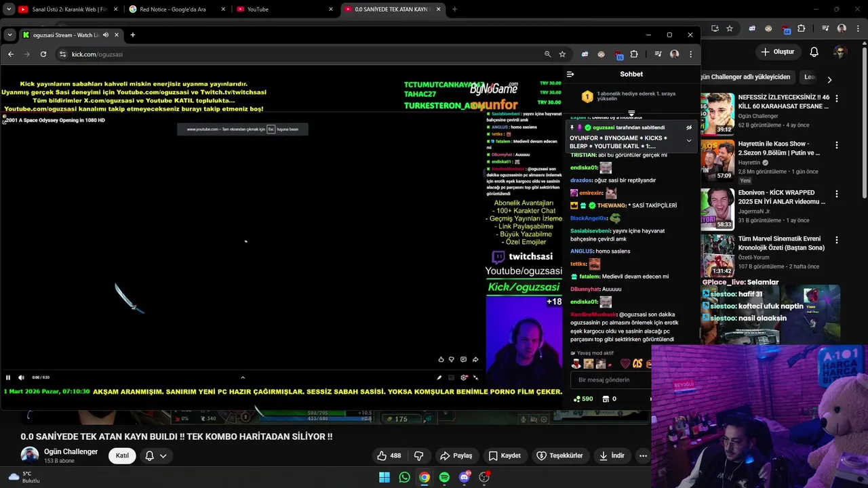Install app icon in YouTube address bar
Viewport: 868px width, 488px height.
pos(715,28)
